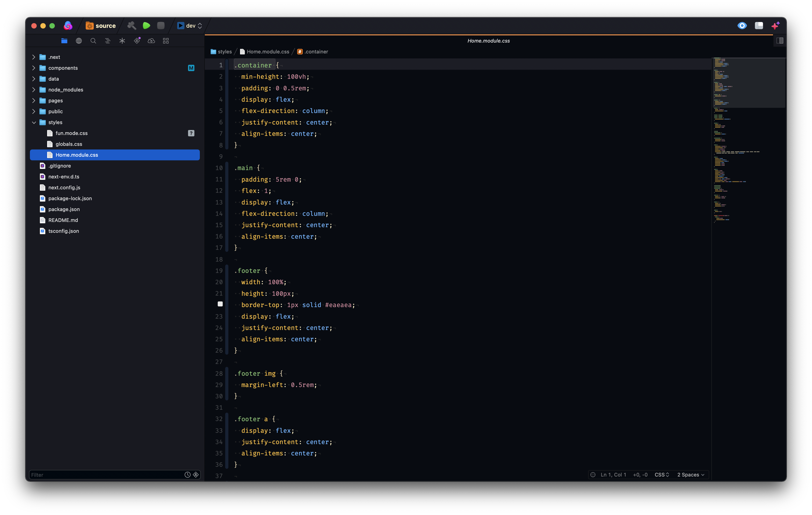
Task: Open the cloud Publish sidebar icon
Action: click(x=151, y=41)
